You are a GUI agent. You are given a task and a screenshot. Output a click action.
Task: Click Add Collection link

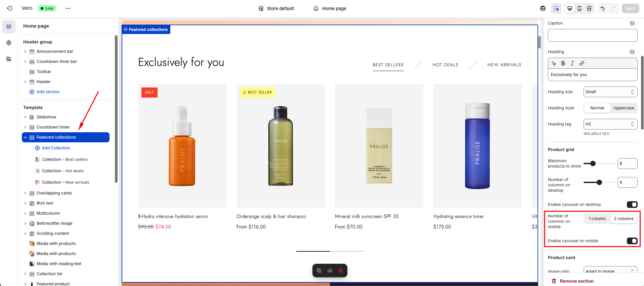click(x=56, y=148)
